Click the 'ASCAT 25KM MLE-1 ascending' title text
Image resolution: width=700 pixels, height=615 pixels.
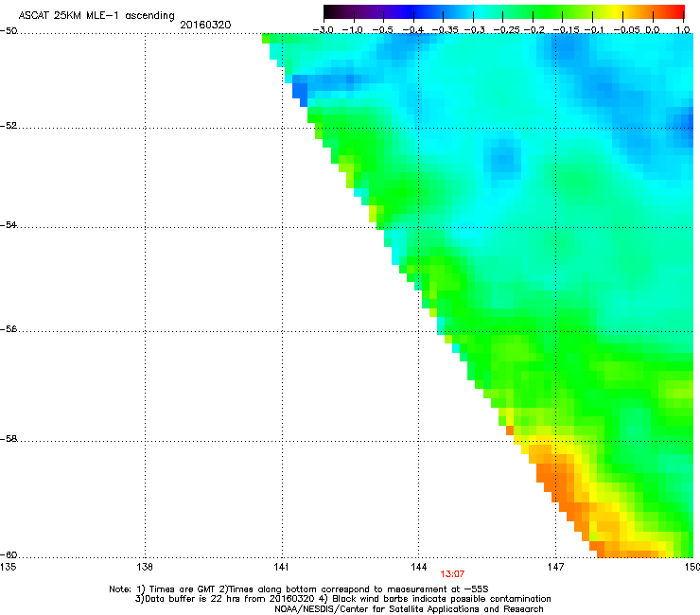pyautogui.click(x=96, y=15)
